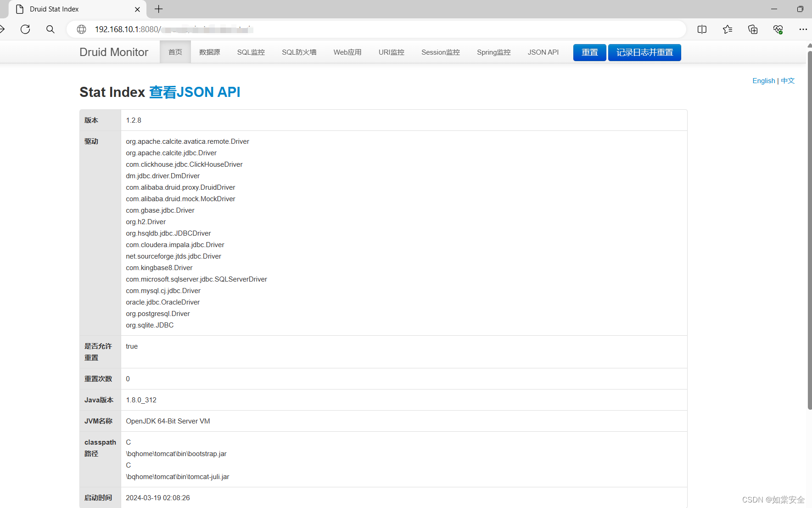Click the 记录日志并重置 button
Screen dimensions: 812x508
644,52
